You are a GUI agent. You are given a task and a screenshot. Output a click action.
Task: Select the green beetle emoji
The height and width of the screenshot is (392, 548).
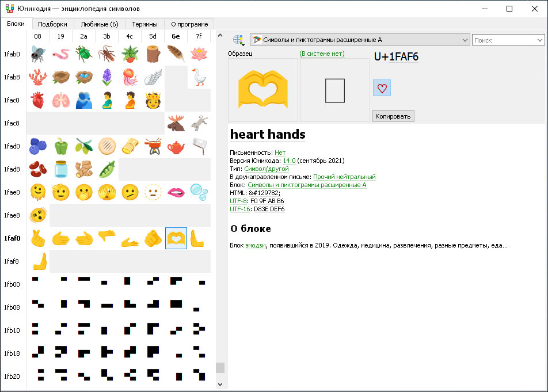[x=84, y=54]
